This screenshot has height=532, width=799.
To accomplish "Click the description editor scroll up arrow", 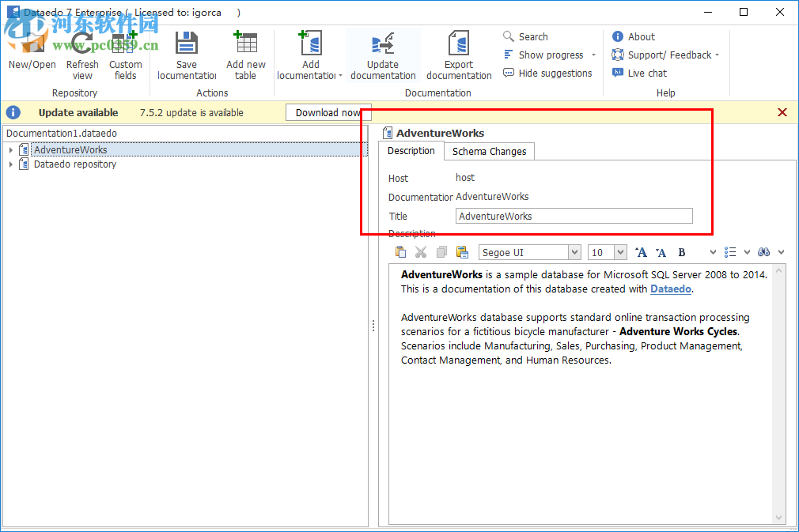I will click(x=778, y=271).
